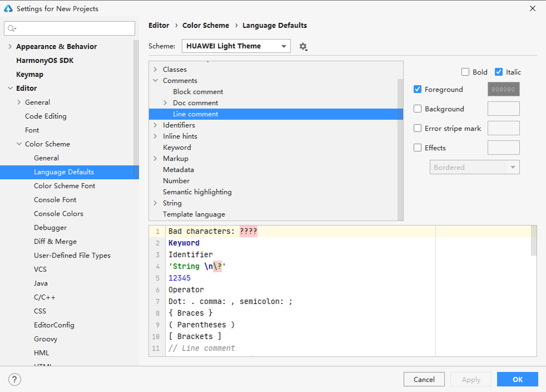Image resolution: width=546 pixels, height=392 pixels.
Task: Select General under Color Scheme
Action: click(x=46, y=158)
